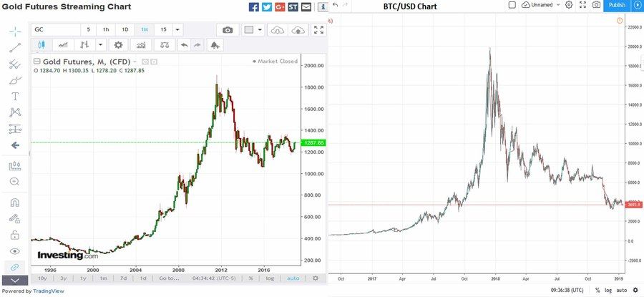Toggle log scale on gold chart
This screenshot has height=297, width=644.
[x=270, y=278]
